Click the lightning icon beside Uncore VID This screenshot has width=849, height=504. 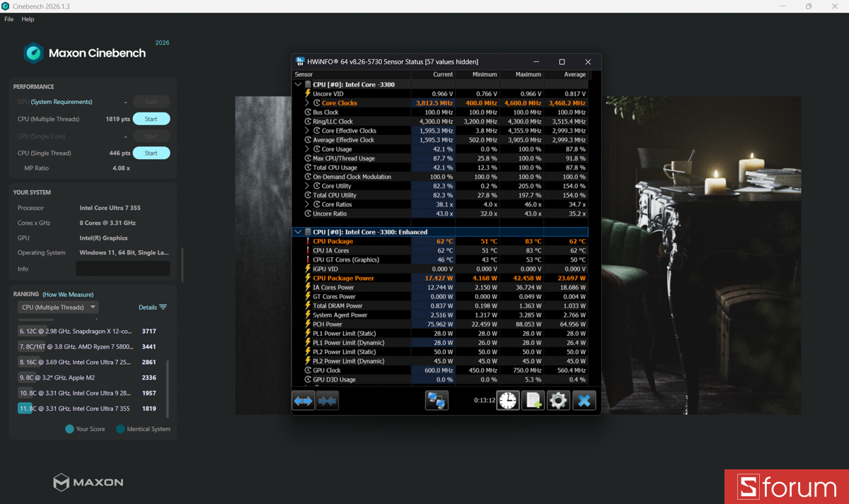coord(308,93)
